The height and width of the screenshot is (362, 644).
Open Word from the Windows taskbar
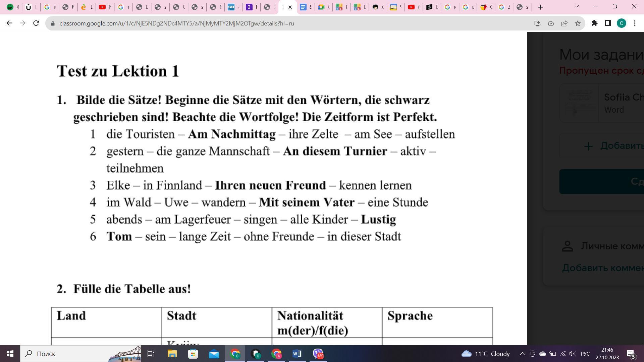coord(297,354)
